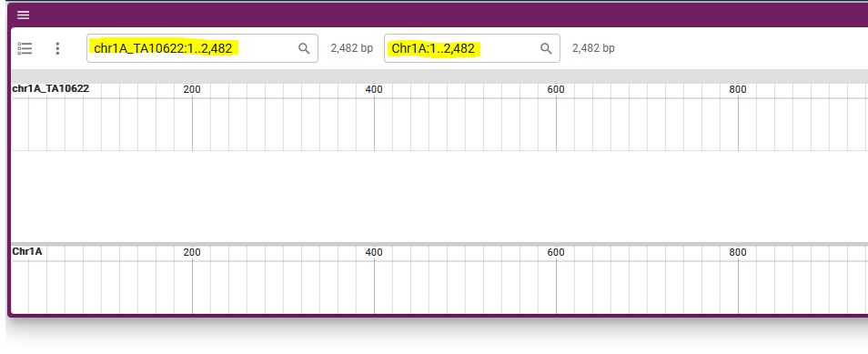Click the 600 mark on the chr1A_TA10622 ruler
The width and height of the screenshot is (868, 354).
556,89
